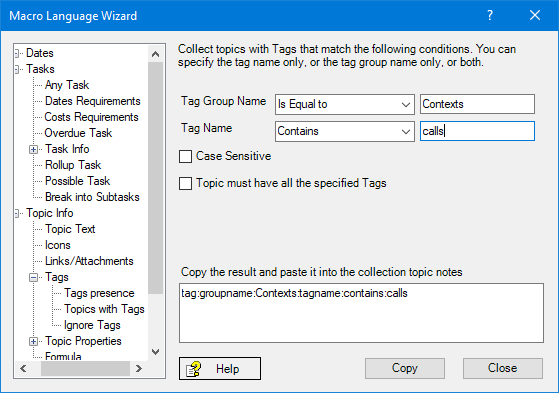The image size is (559, 393).
Task: Select Ignore Tags tree item
Action: coord(92,325)
